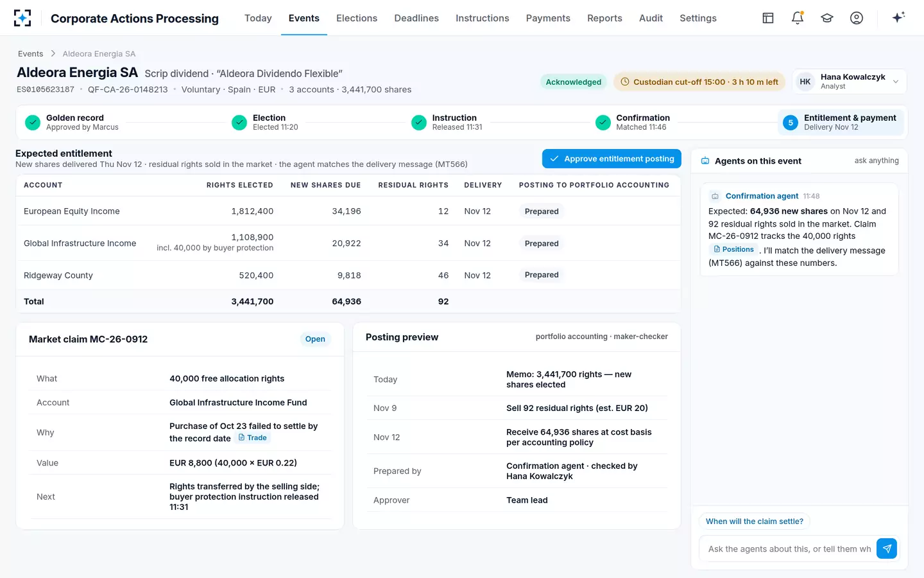This screenshot has height=578, width=924.
Task: Select the Global Infrastructure Income row name
Action: [x=80, y=243]
